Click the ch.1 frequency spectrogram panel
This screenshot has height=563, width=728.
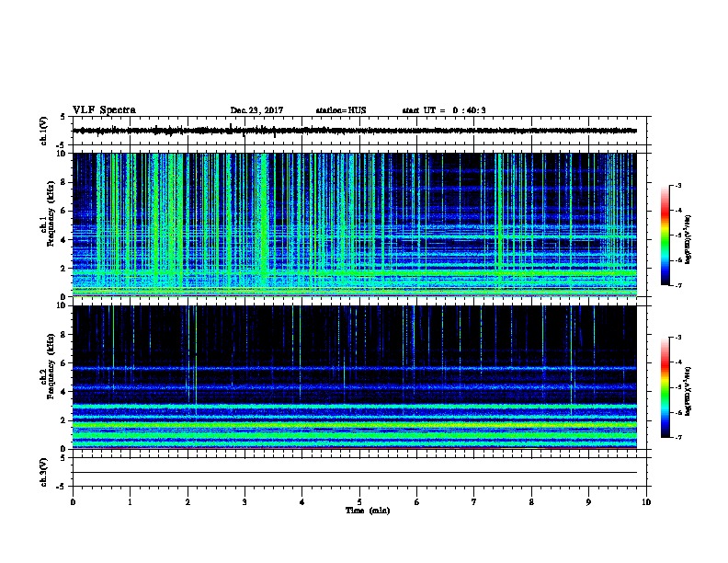pos(355,224)
